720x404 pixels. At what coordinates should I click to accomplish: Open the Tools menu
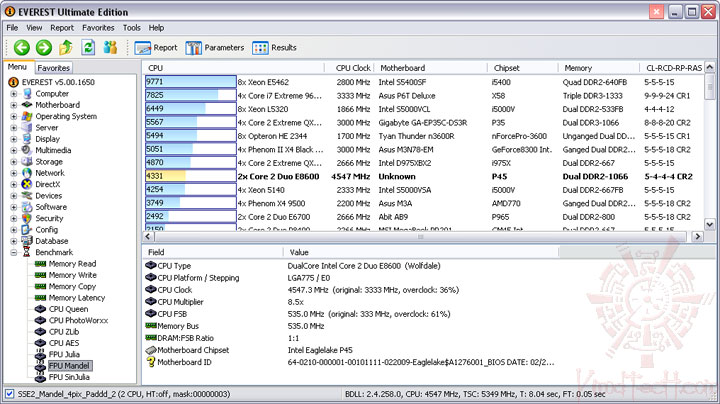pos(132,28)
